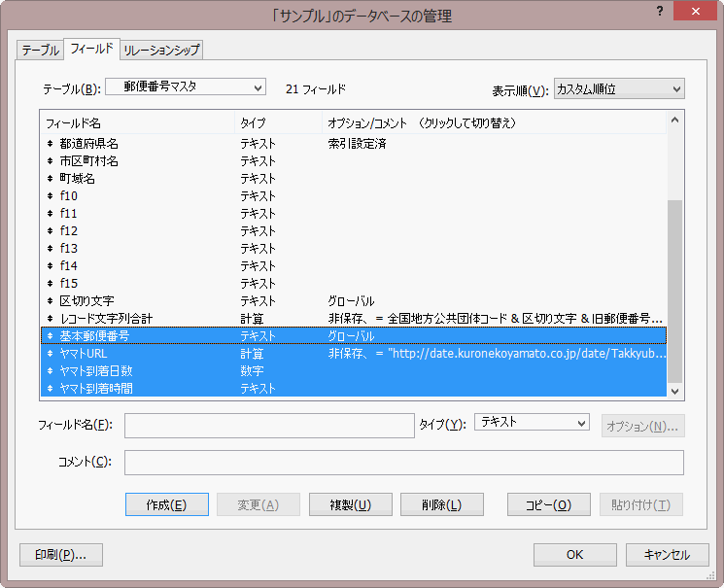Sort by the タイプ column header
Image resolution: width=724 pixels, height=588 pixels.
pyautogui.click(x=279, y=123)
